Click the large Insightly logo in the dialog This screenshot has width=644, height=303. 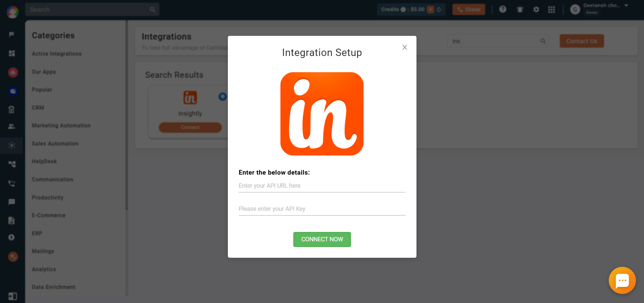pos(322,114)
